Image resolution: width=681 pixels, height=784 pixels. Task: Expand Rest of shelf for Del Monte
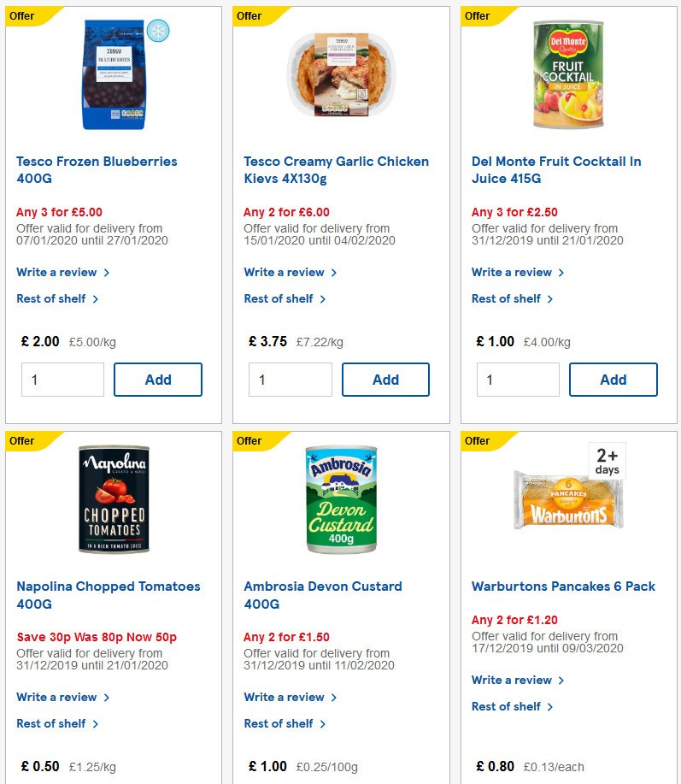505,298
